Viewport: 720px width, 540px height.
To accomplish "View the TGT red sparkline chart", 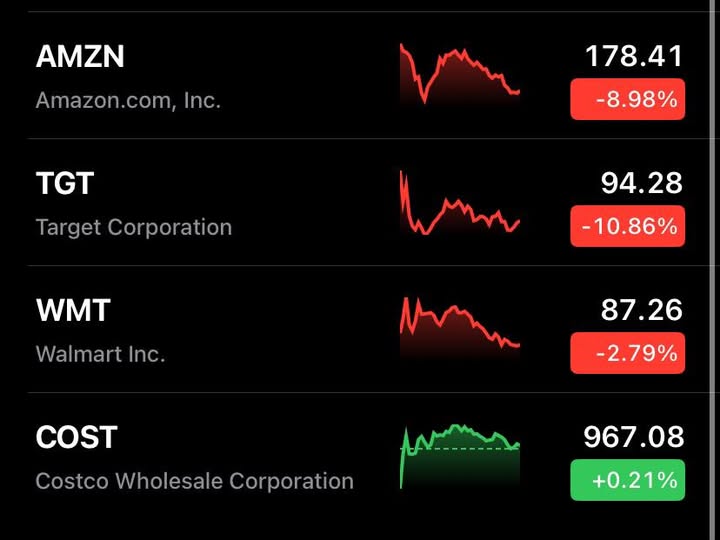I will point(460,202).
